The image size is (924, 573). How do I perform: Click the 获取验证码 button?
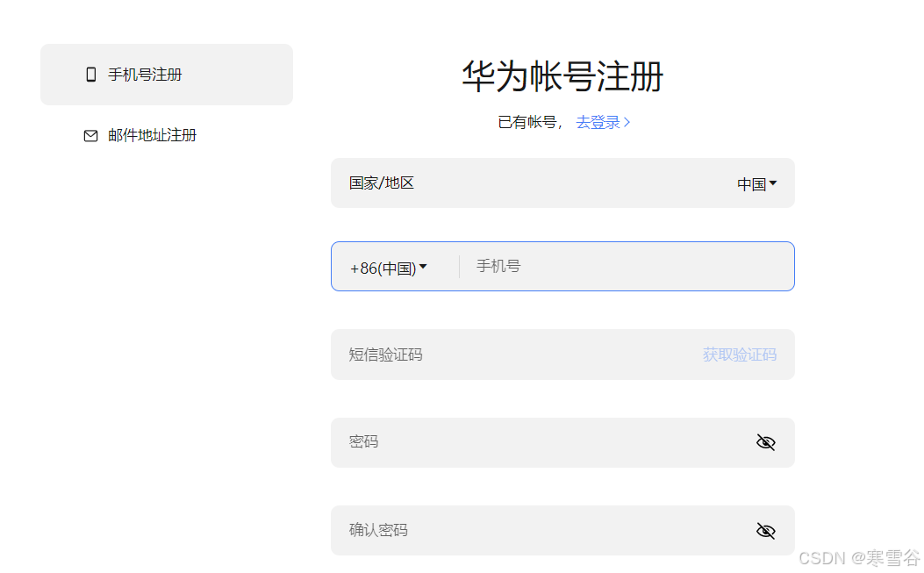[739, 355]
